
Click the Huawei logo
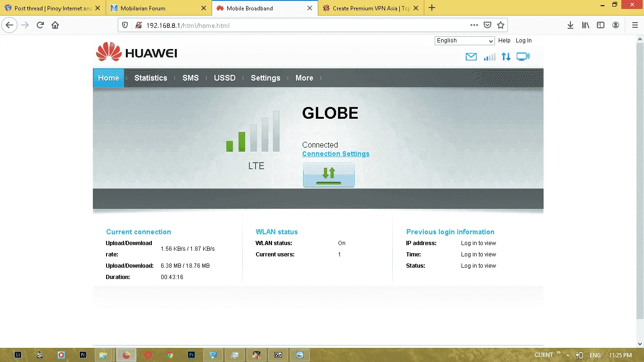[137, 52]
